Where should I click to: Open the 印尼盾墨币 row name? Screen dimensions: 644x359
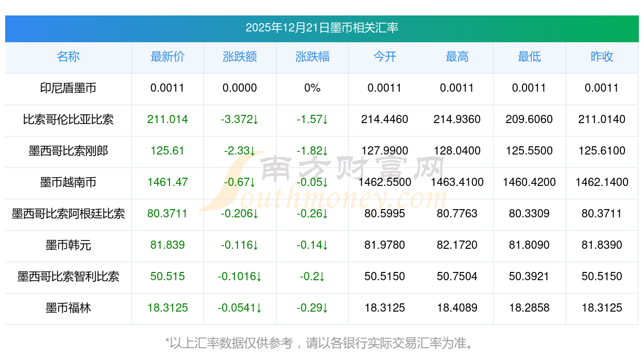pyautogui.click(x=68, y=88)
